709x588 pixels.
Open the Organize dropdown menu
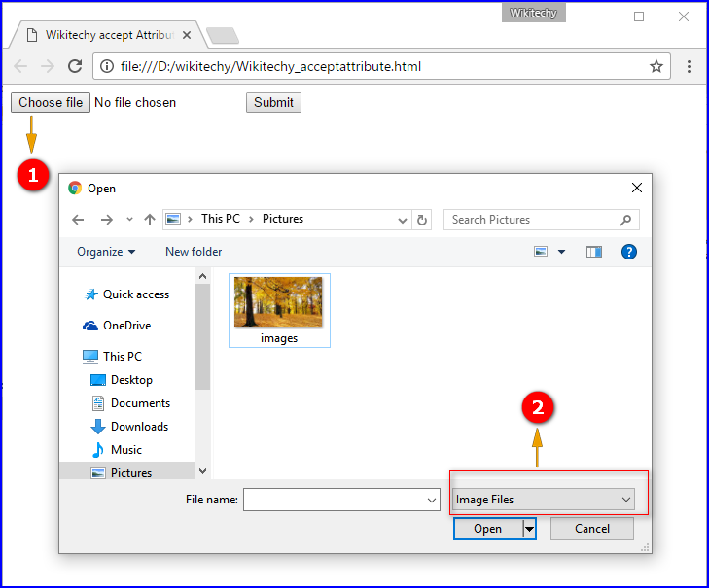pos(106,252)
